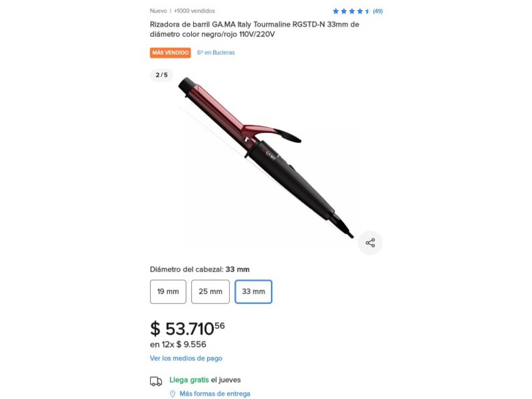
Task: Open Más formas de entrega link
Action: (215, 394)
